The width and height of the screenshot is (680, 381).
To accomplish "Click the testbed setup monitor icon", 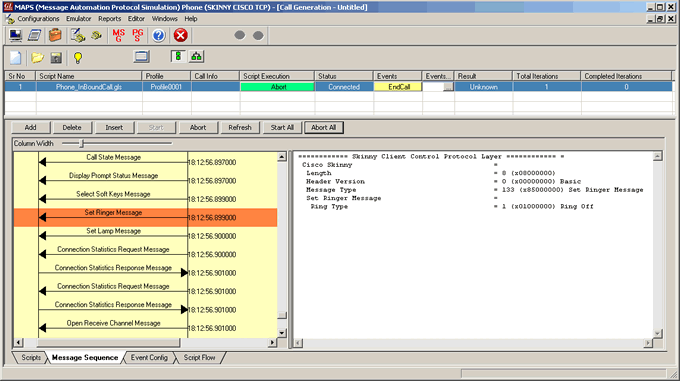I will coord(16,35).
